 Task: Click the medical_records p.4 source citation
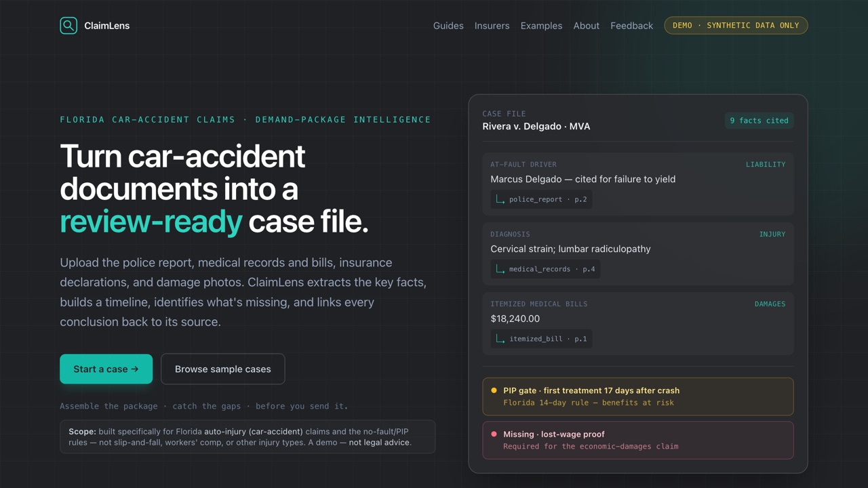[x=545, y=269]
